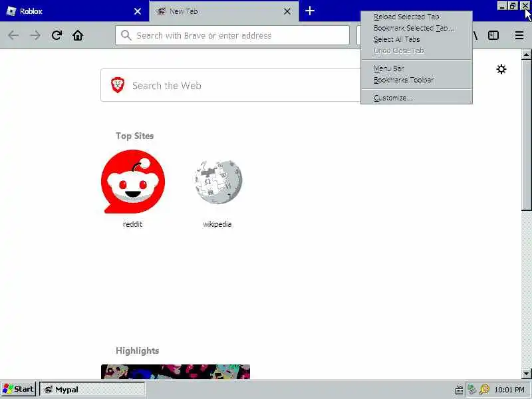Click the New Tab favicon
This screenshot has height=399, width=532.
(x=161, y=11)
